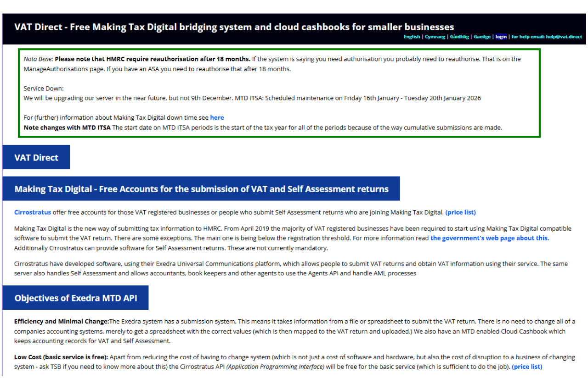Screen dimensions: 588x390
Task: Click the Making Tax Digital Free Accounts banner
Action: pyautogui.click(x=201, y=189)
